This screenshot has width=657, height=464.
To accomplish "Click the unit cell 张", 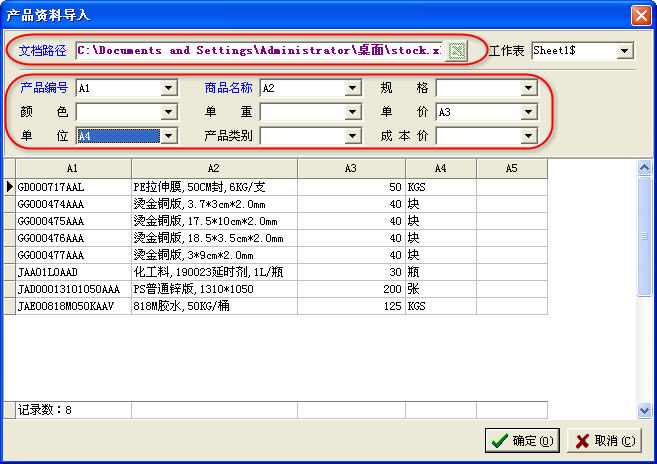I will tap(441, 289).
